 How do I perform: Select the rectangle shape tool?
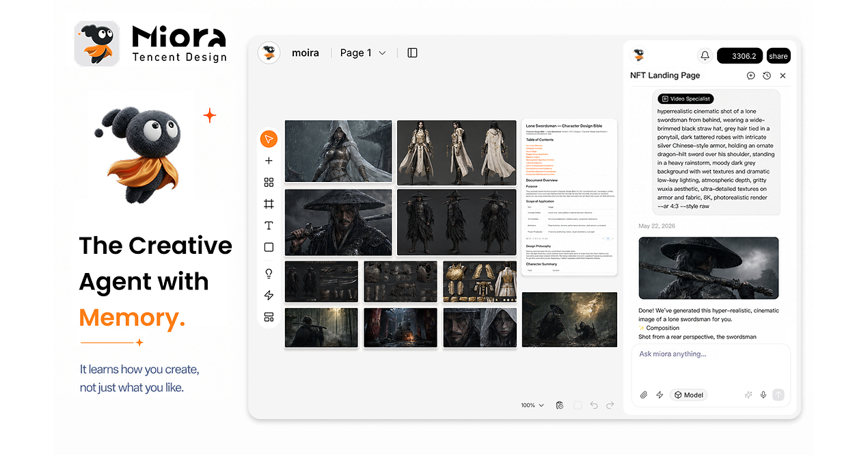pos(269,247)
